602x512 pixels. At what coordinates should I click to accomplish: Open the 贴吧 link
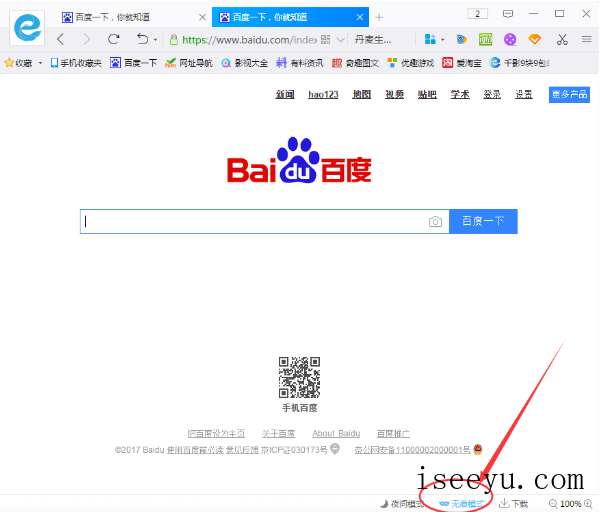(x=427, y=94)
